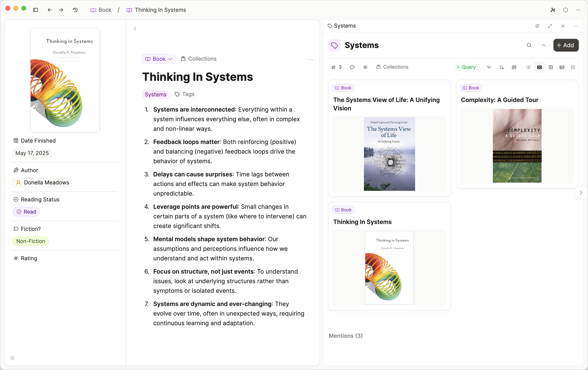
Task: Open the Complexity: A Guided Tour cover thumbnail
Action: (x=517, y=146)
